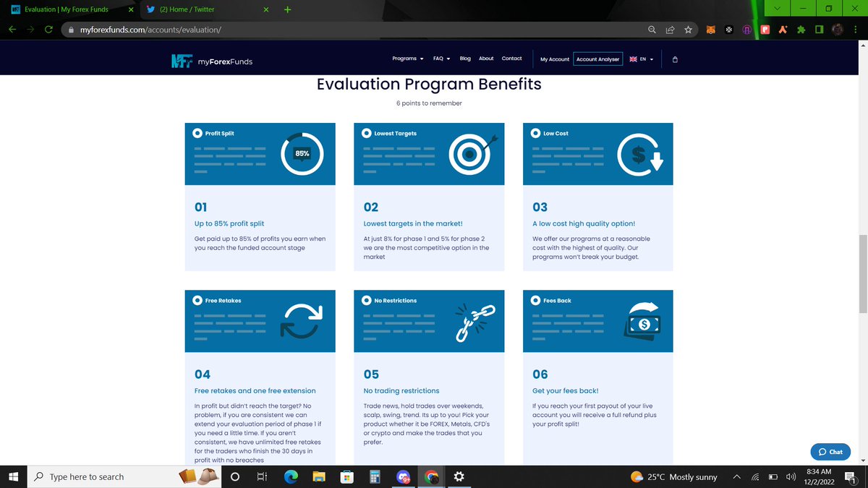Select the Fees Back radio circle
This screenshot has height=488, width=868.
pyautogui.click(x=536, y=300)
